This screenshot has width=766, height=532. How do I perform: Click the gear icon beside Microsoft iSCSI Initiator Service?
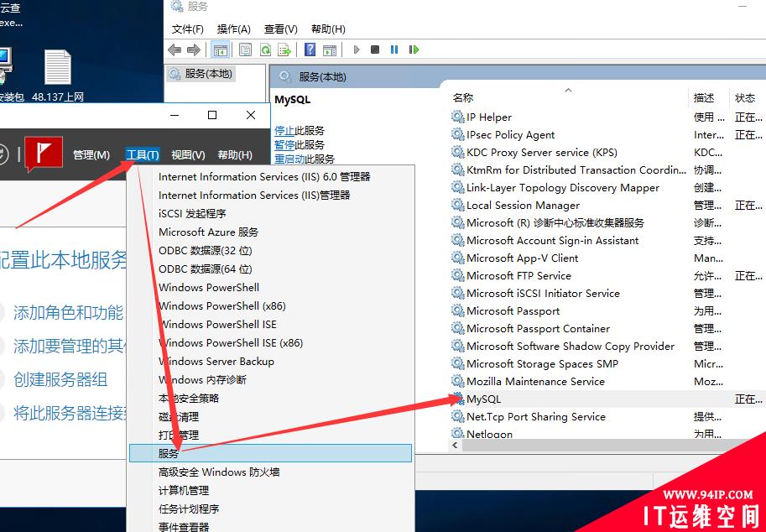pos(458,293)
